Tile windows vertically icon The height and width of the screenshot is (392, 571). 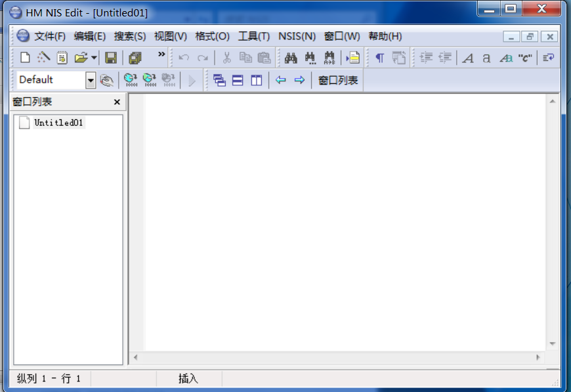pos(257,80)
